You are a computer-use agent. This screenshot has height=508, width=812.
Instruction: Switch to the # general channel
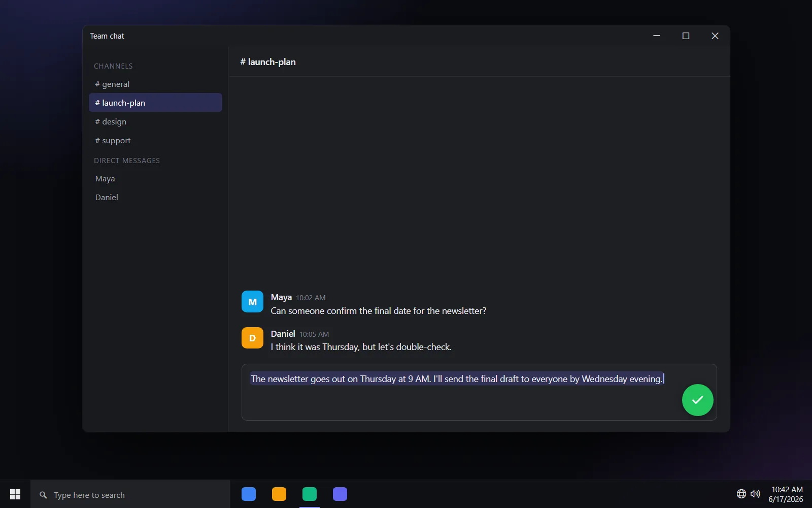[155, 84]
